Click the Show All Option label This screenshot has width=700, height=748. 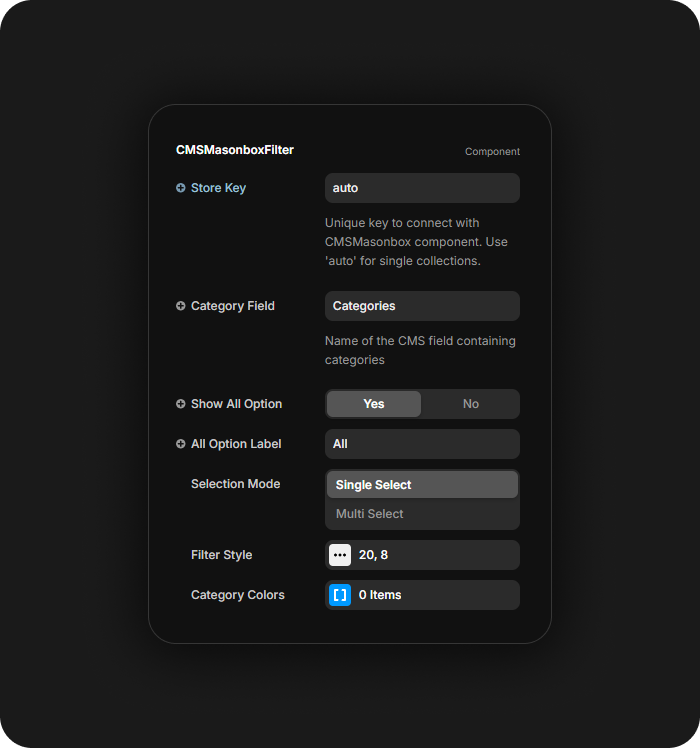click(x=236, y=404)
